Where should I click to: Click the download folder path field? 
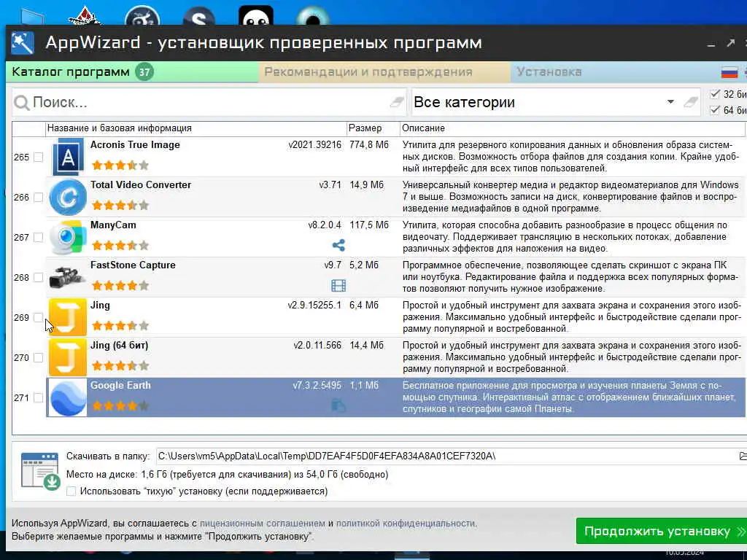pyautogui.click(x=446, y=456)
